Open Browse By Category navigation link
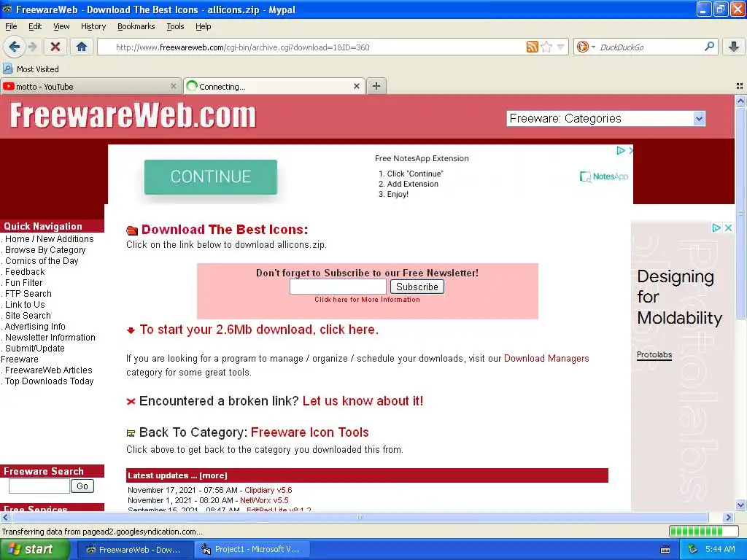This screenshot has width=747, height=560. (45, 250)
